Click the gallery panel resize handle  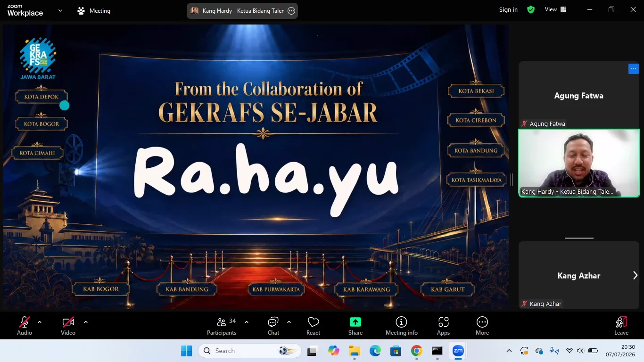512,179
